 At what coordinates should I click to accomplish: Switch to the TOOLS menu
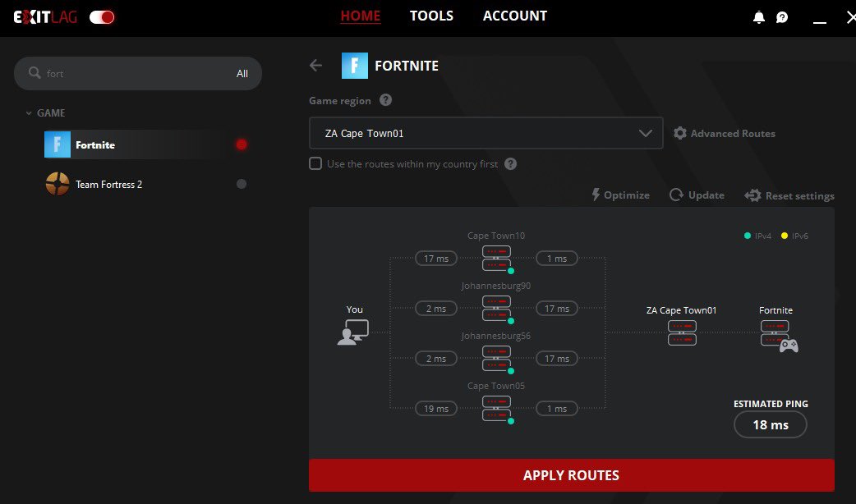point(431,16)
